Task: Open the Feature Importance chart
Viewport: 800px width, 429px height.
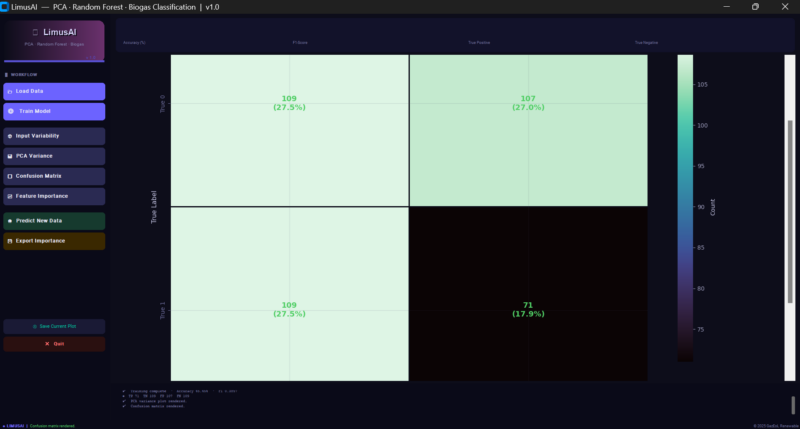Action: tap(54, 196)
